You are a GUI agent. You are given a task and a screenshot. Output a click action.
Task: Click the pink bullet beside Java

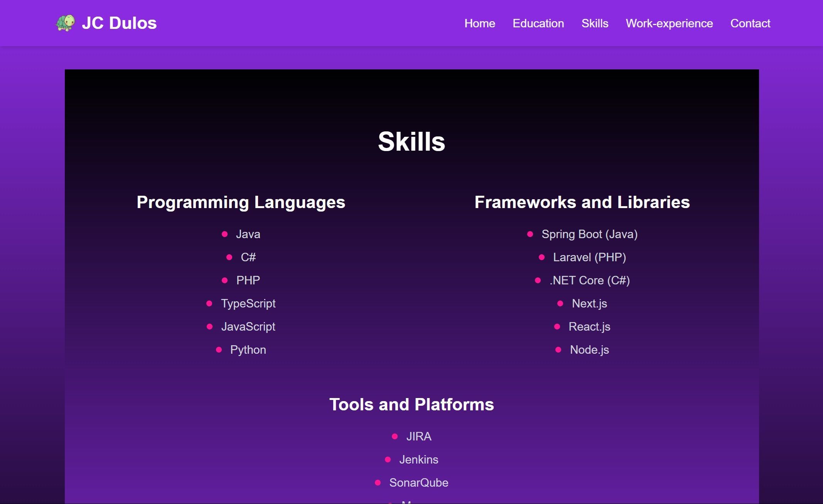tap(225, 234)
